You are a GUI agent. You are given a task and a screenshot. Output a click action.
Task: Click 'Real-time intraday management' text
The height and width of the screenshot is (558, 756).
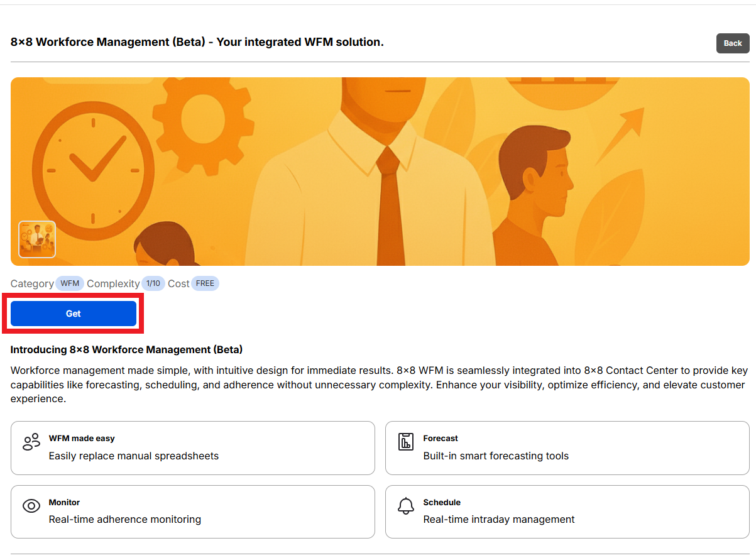click(x=499, y=520)
